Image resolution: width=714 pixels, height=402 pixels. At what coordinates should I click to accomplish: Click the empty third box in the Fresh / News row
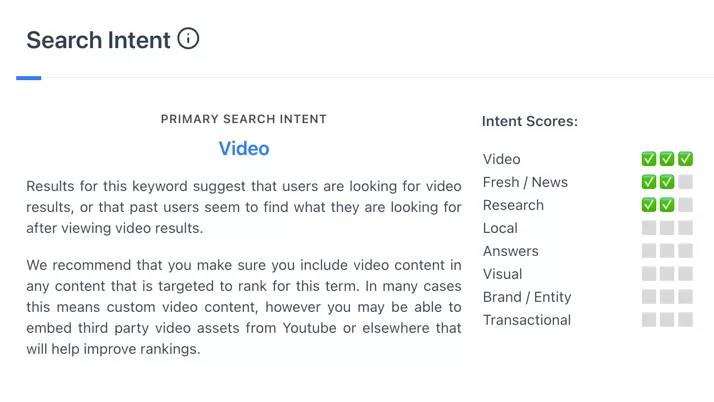point(685,182)
